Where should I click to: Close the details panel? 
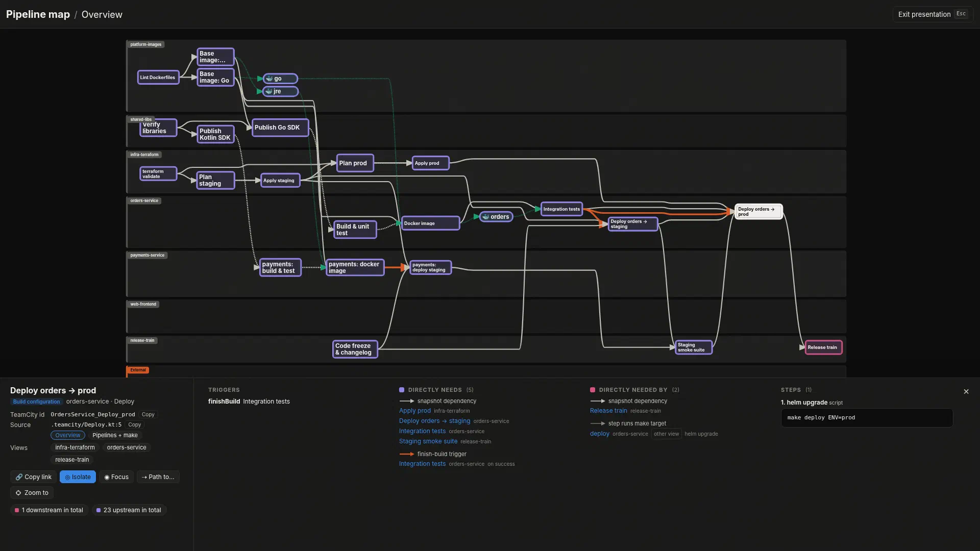(x=966, y=392)
